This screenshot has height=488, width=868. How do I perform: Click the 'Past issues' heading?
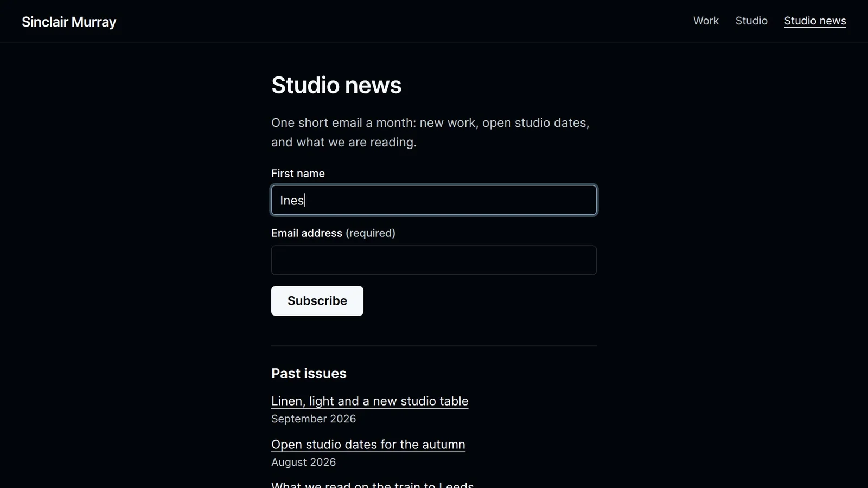pyautogui.click(x=309, y=374)
